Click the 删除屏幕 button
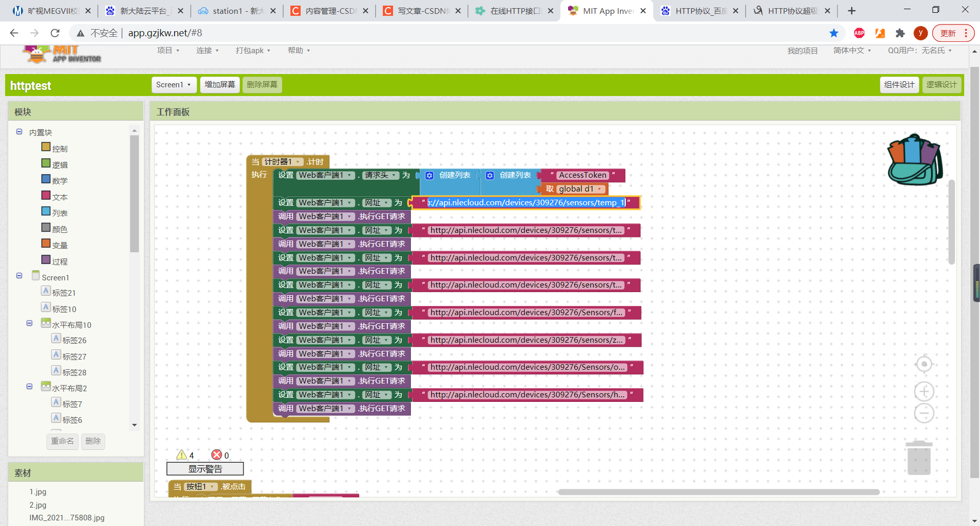This screenshot has height=526, width=980. (262, 85)
